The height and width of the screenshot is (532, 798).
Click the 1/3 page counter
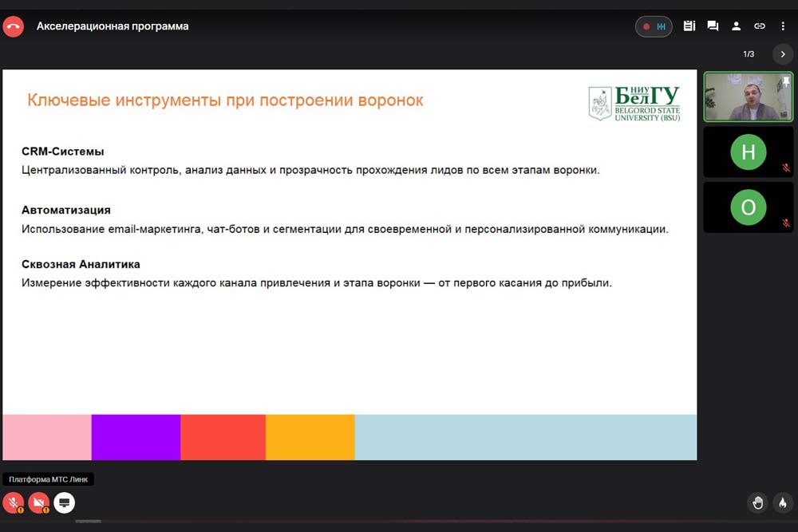click(x=749, y=54)
